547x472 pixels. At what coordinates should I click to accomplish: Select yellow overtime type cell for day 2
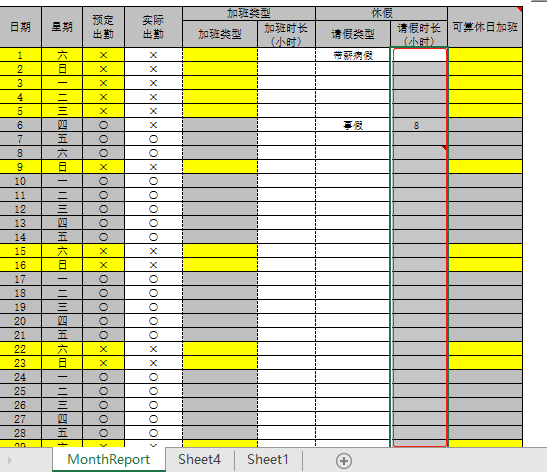click(x=220, y=69)
